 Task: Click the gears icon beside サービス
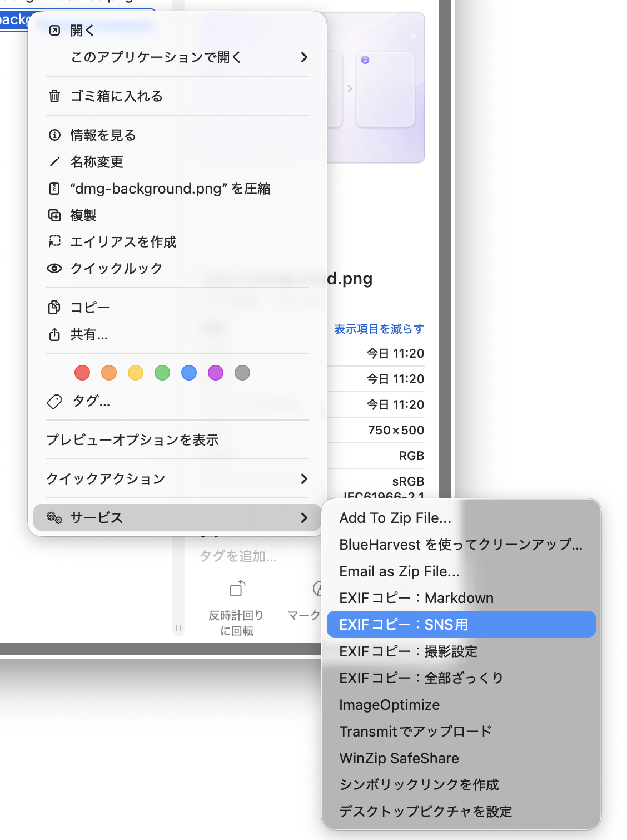(54, 518)
